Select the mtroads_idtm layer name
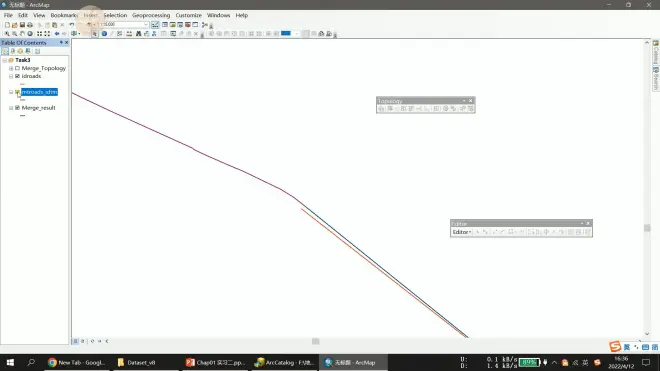Viewport: 660px width, 371px height. (40, 92)
